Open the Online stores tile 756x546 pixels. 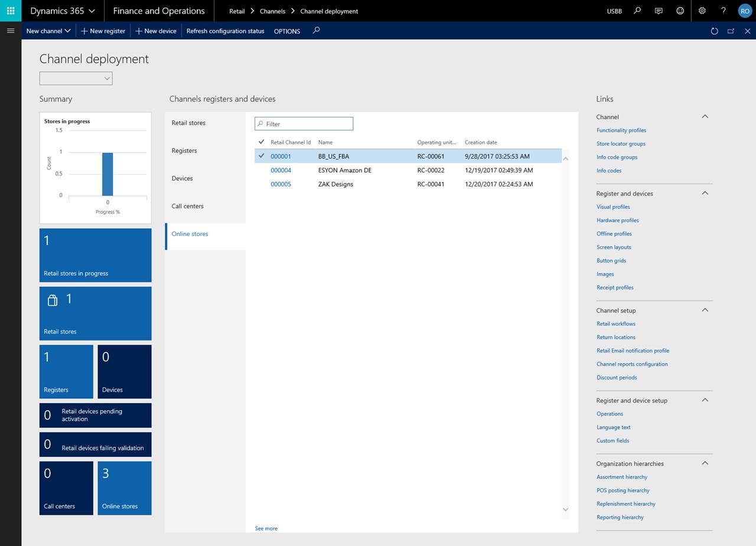125,488
